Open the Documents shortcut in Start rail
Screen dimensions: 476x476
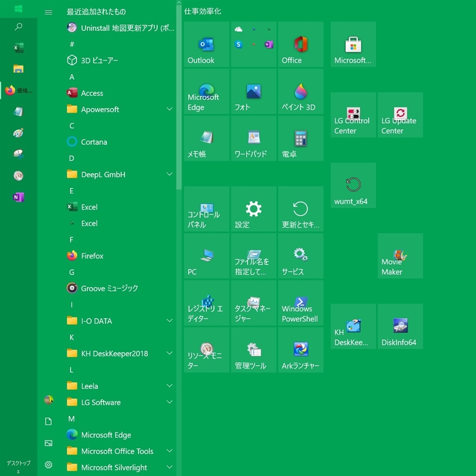click(x=48, y=421)
